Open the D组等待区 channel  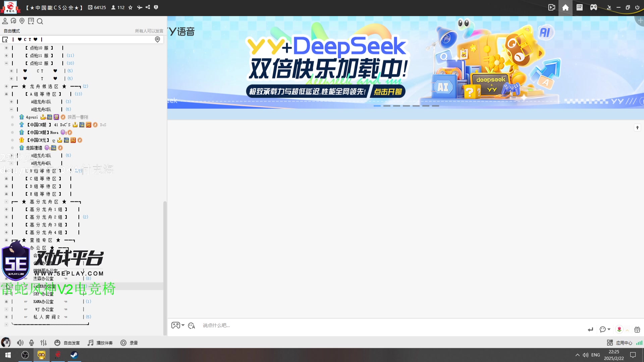[43, 187]
